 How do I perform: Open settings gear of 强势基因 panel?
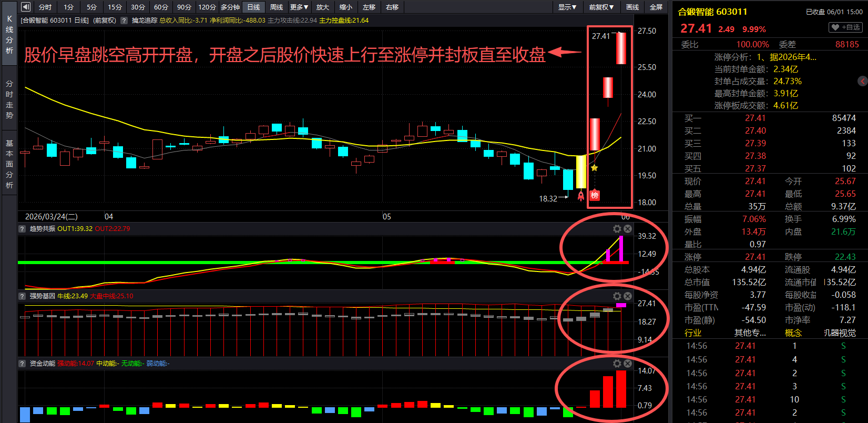tap(617, 296)
